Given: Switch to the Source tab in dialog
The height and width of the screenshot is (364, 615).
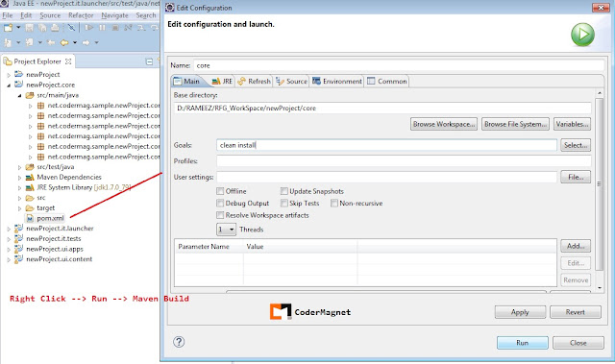Looking at the screenshot, I should click(x=291, y=81).
